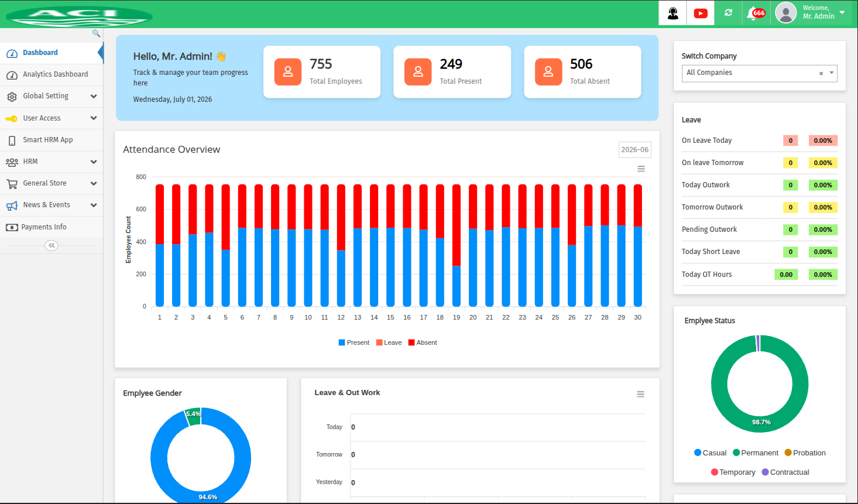Click the Global Setting gear icon
858x504 pixels.
12,97
